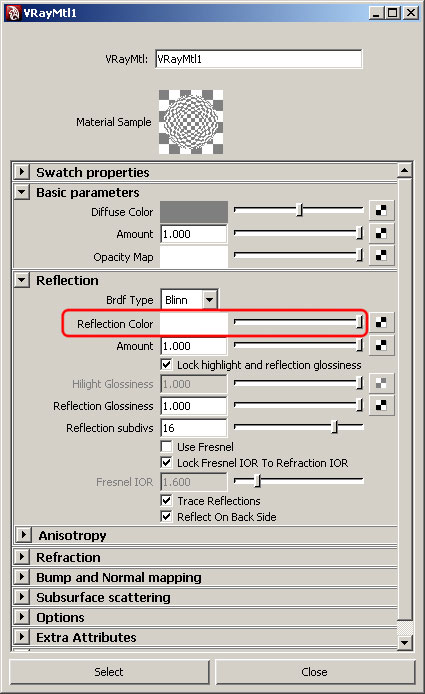
Task: Click the Select button
Action: [109, 672]
